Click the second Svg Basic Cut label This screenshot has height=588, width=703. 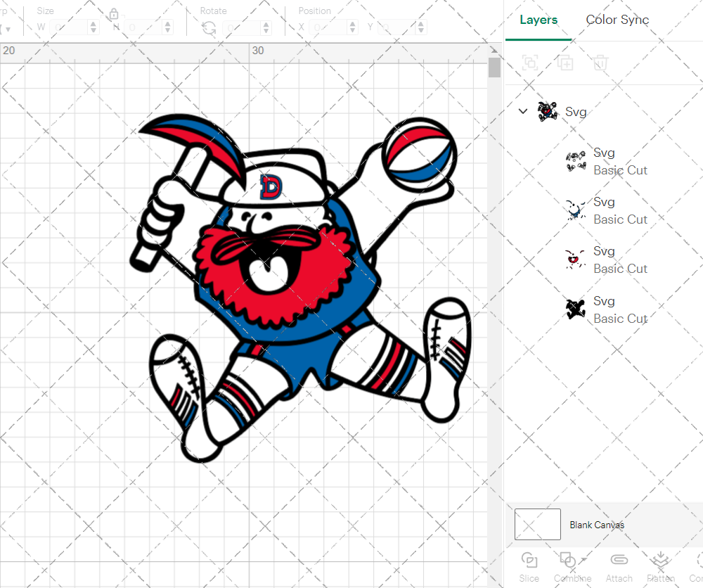(x=620, y=219)
